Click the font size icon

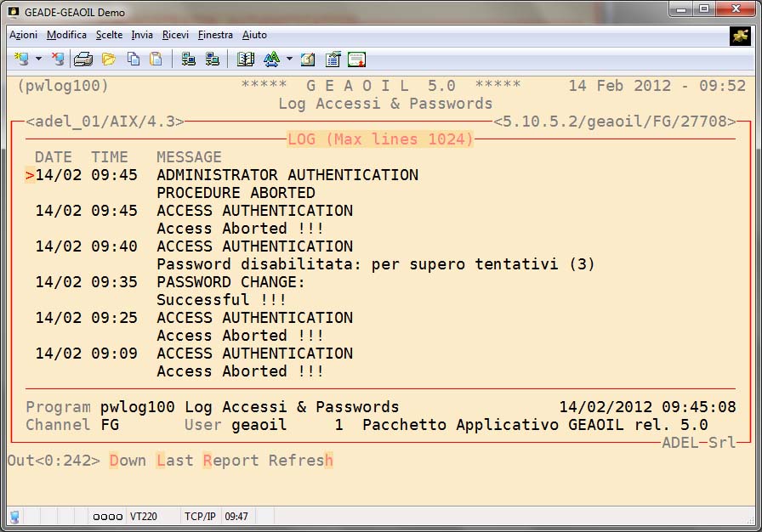pyautogui.click(x=271, y=59)
